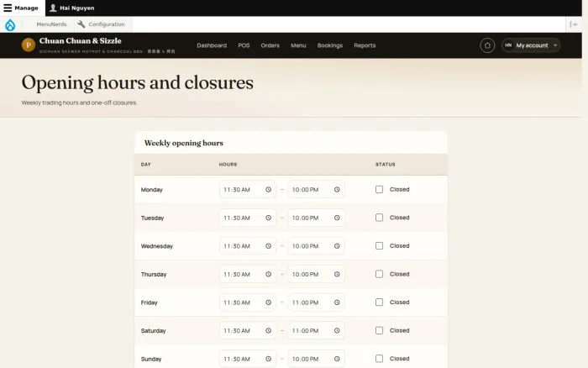The image size is (588, 368).
Task: Open clock picker for Saturday closing time
Action: [x=337, y=330]
